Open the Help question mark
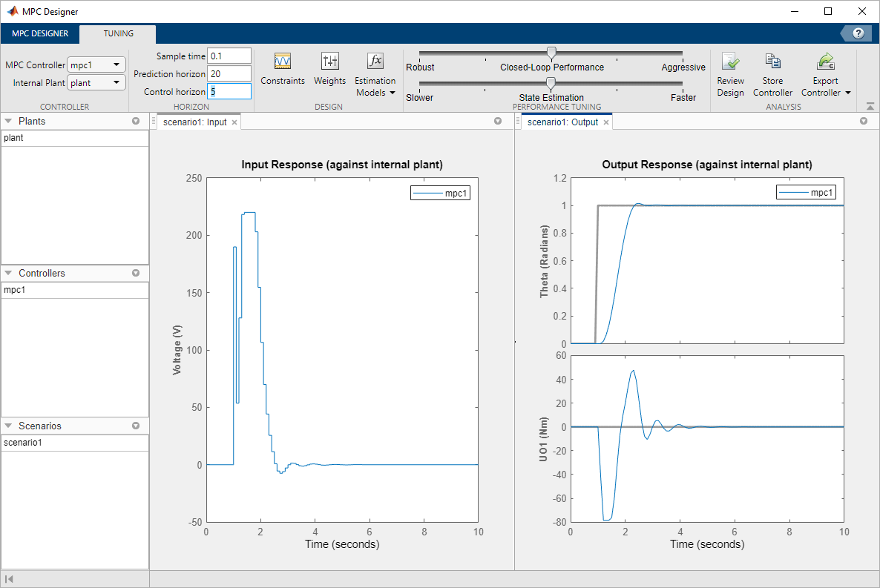Screen dimensions: 880x588 pos(858,33)
